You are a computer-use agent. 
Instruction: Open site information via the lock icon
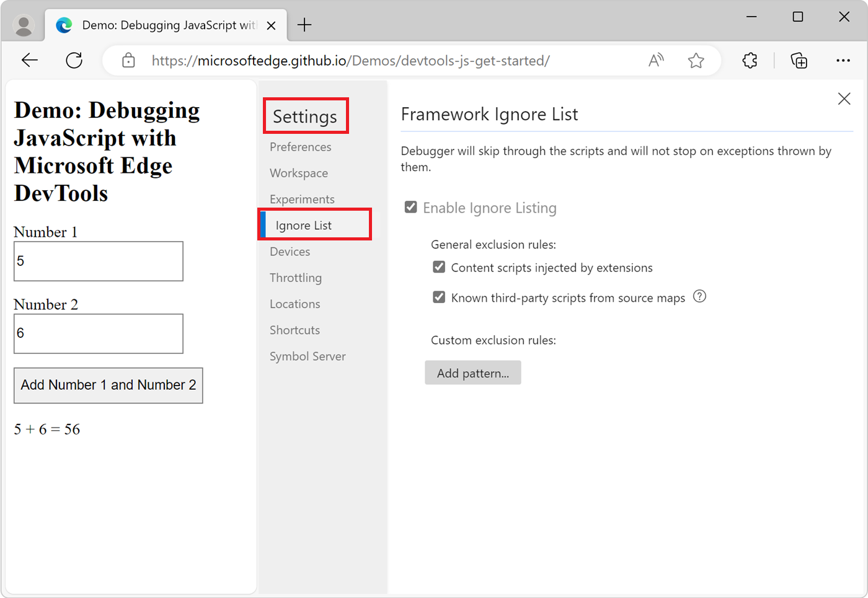click(128, 60)
